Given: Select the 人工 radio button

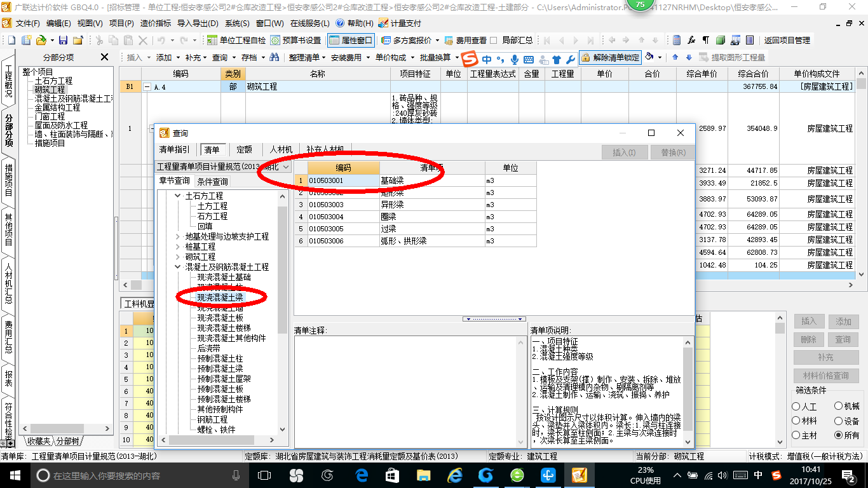Looking at the screenshot, I should pos(796,407).
